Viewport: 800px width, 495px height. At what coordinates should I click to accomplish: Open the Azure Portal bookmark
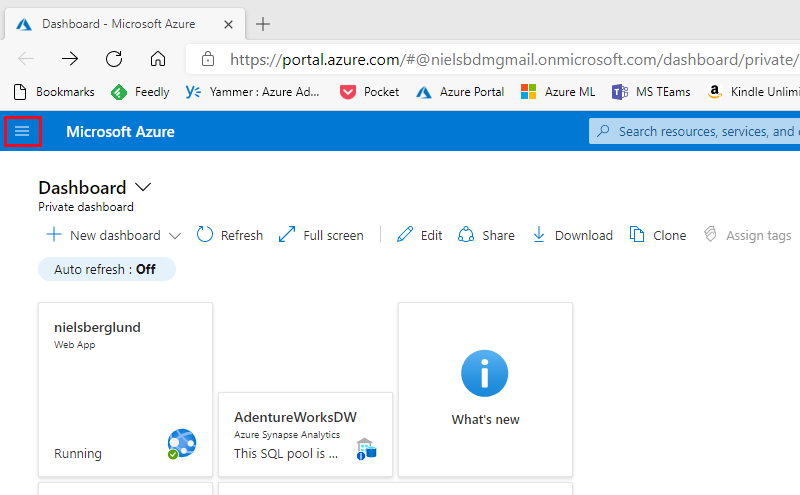pos(460,92)
